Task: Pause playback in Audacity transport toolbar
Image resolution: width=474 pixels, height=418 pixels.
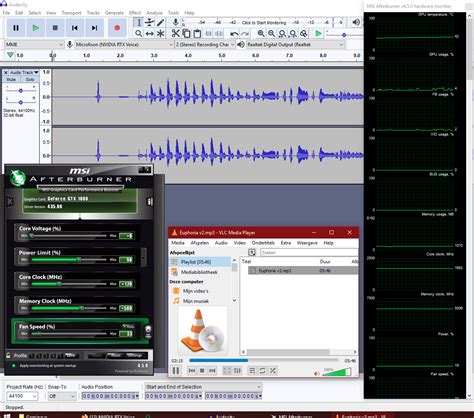Action: [16, 28]
